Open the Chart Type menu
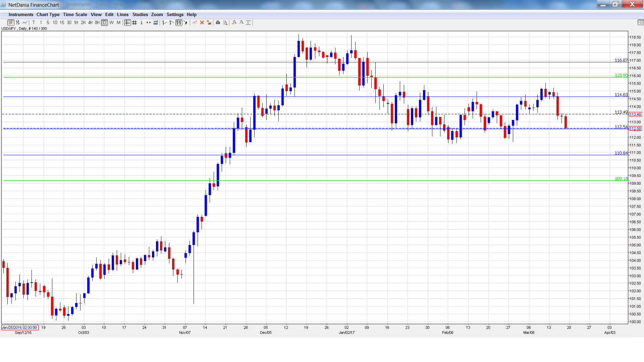 (48, 14)
